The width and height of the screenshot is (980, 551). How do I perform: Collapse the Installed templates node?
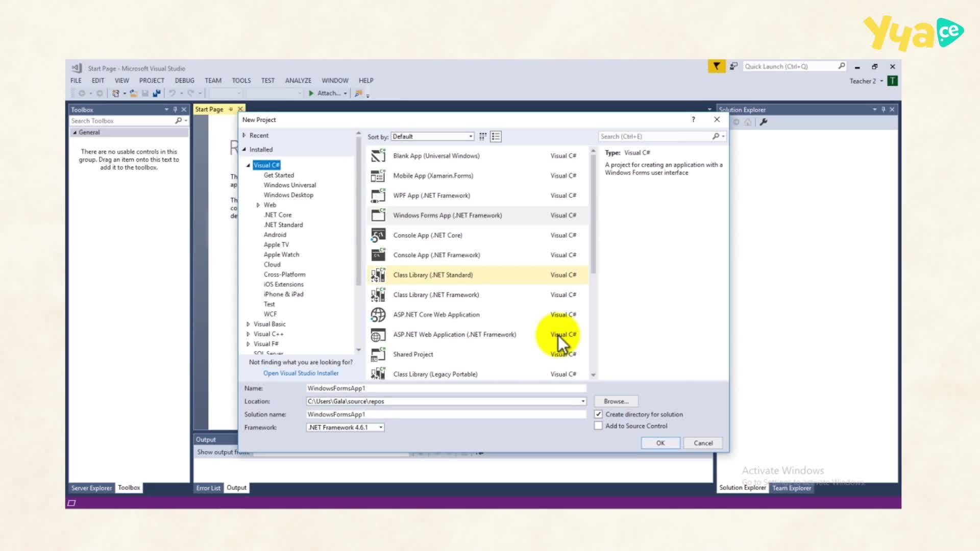244,149
